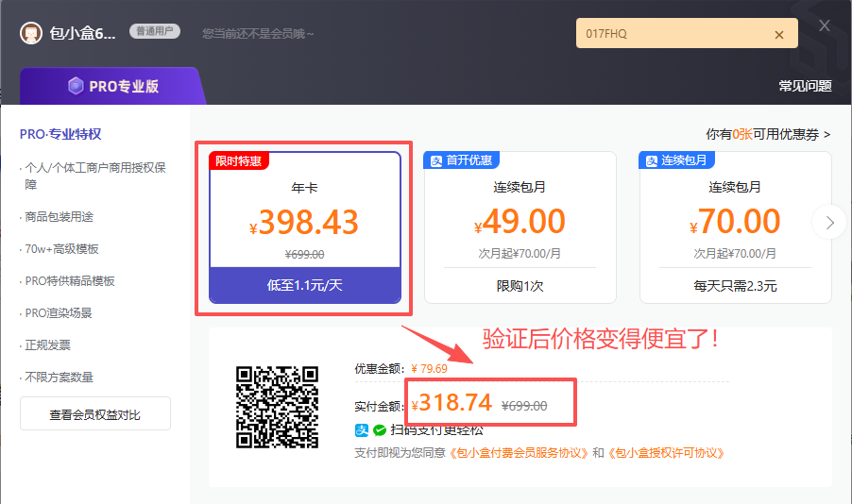
Task: Click the 普通用户 badge
Action: coord(155,31)
